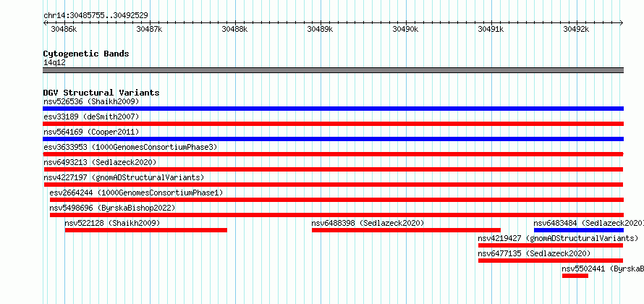This screenshot has width=644, height=304.
Task: Click the red nsv4219427 variant bar
Action: [x=551, y=245]
